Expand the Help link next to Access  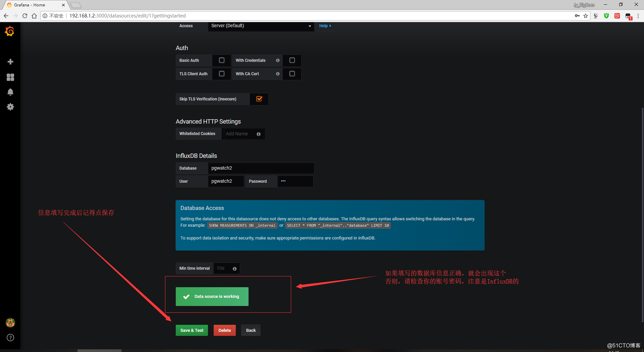pyautogui.click(x=325, y=26)
